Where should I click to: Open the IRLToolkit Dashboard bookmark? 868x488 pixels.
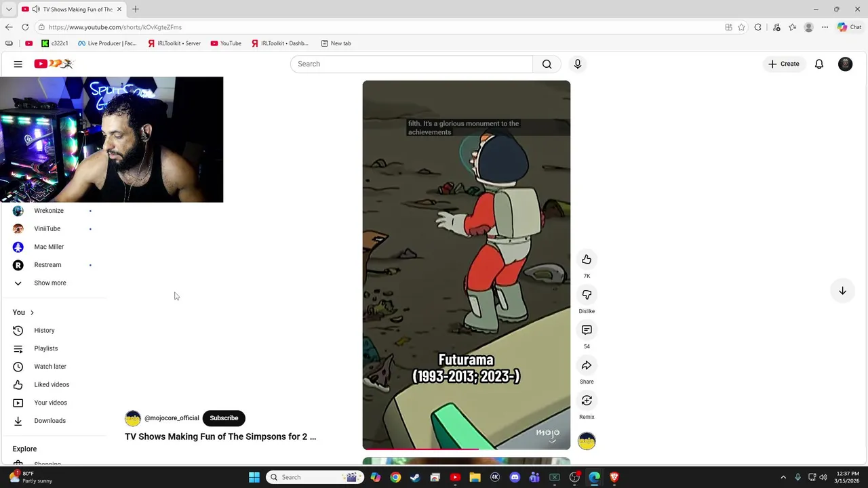tap(279, 43)
